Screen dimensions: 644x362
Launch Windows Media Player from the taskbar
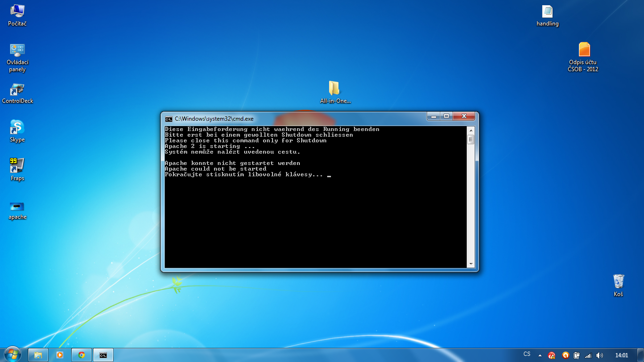click(x=60, y=355)
